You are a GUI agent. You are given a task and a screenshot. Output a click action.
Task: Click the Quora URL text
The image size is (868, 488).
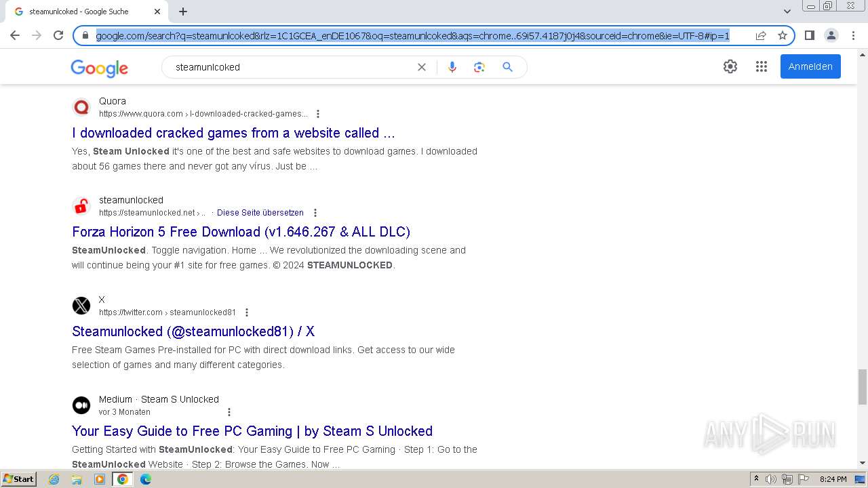tap(203, 114)
